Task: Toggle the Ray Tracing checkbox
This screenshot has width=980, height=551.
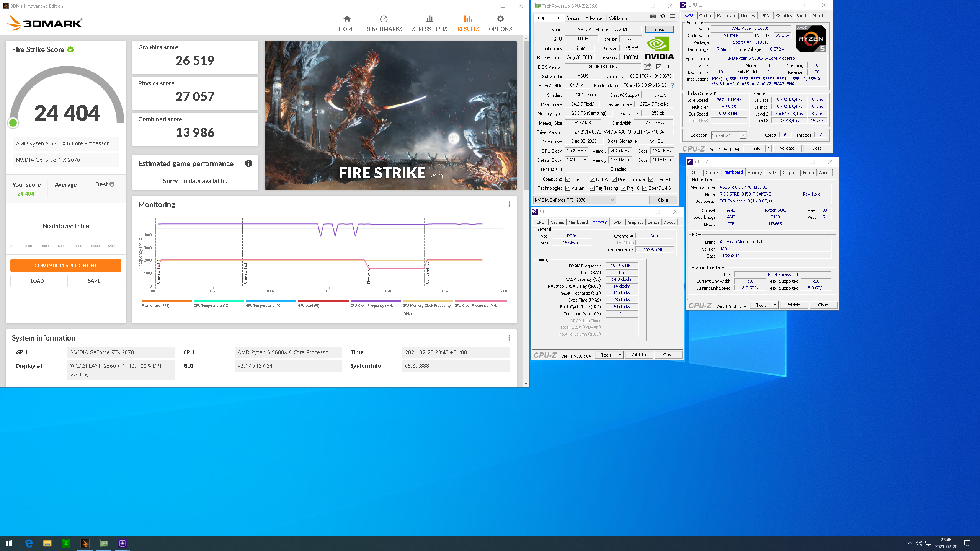Action: click(x=592, y=188)
